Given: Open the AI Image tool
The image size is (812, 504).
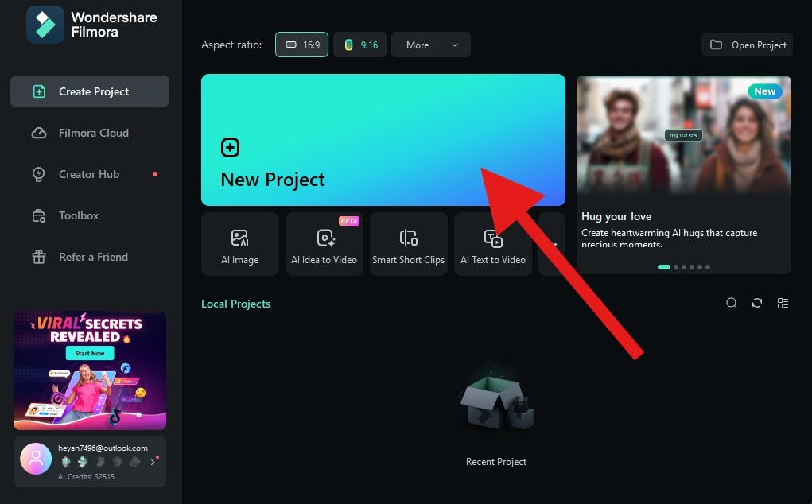Looking at the screenshot, I should click(x=240, y=244).
